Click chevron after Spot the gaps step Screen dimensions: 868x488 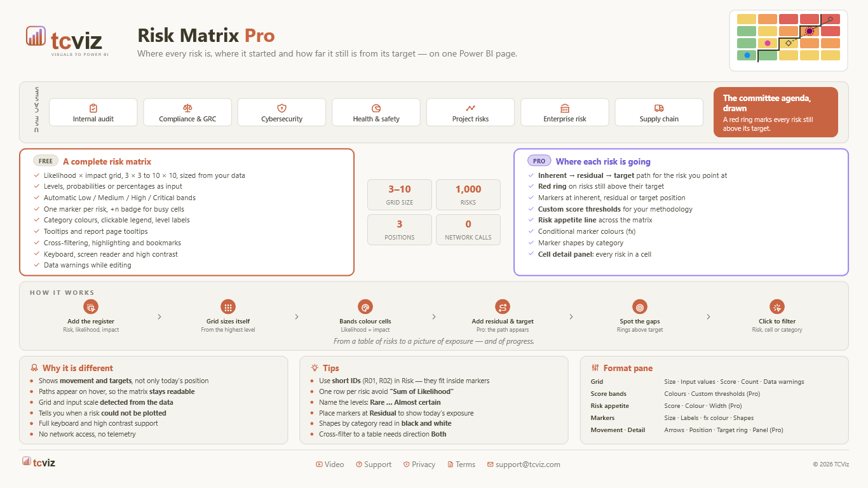click(709, 316)
